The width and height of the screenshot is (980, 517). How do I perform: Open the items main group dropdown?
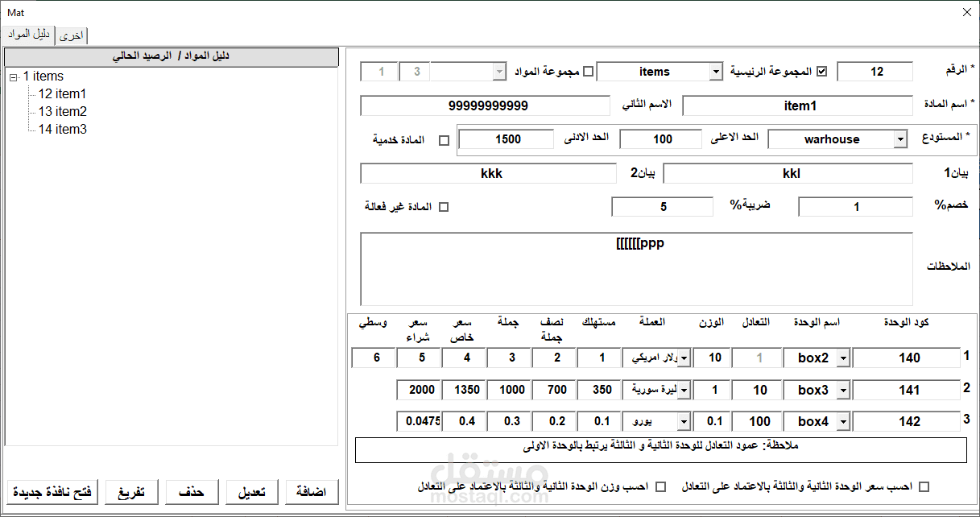coord(716,72)
